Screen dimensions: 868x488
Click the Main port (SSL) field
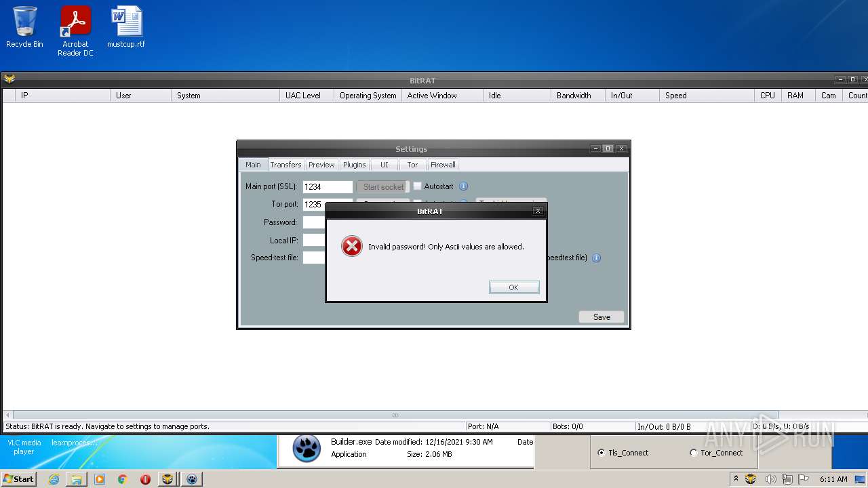[x=328, y=186]
